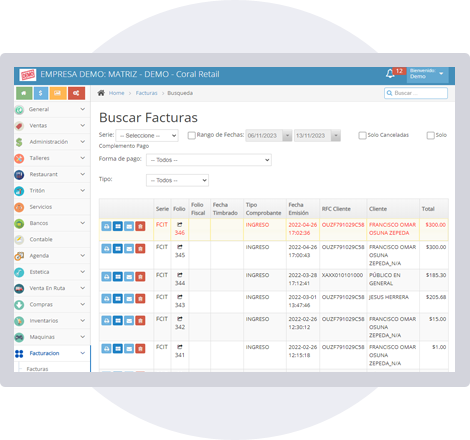Expand the Inventarios sidebar menu
Screen dimensions: 470x440
(52, 321)
